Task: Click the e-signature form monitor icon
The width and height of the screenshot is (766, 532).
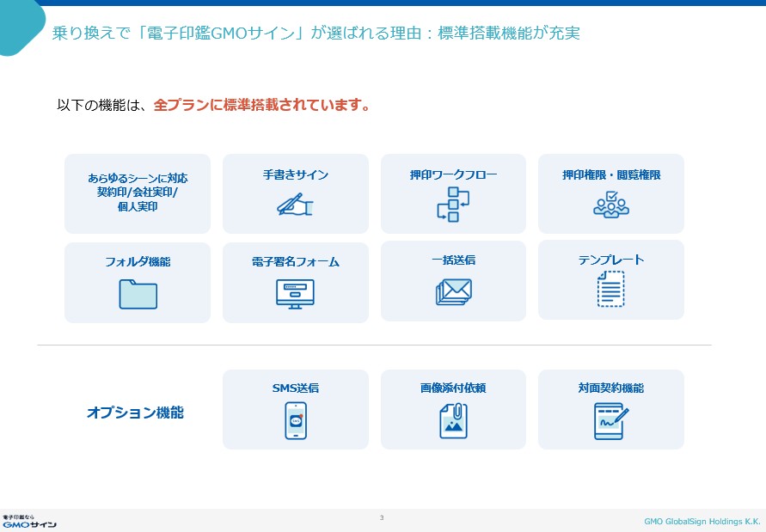Action: [295, 294]
